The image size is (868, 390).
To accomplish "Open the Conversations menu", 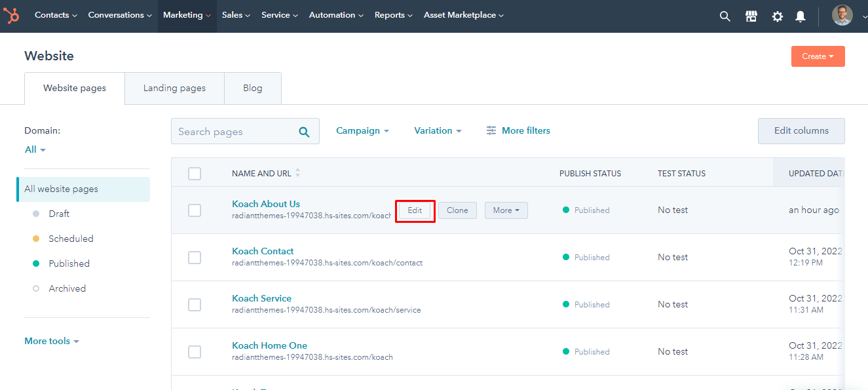I will coord(120,15).
